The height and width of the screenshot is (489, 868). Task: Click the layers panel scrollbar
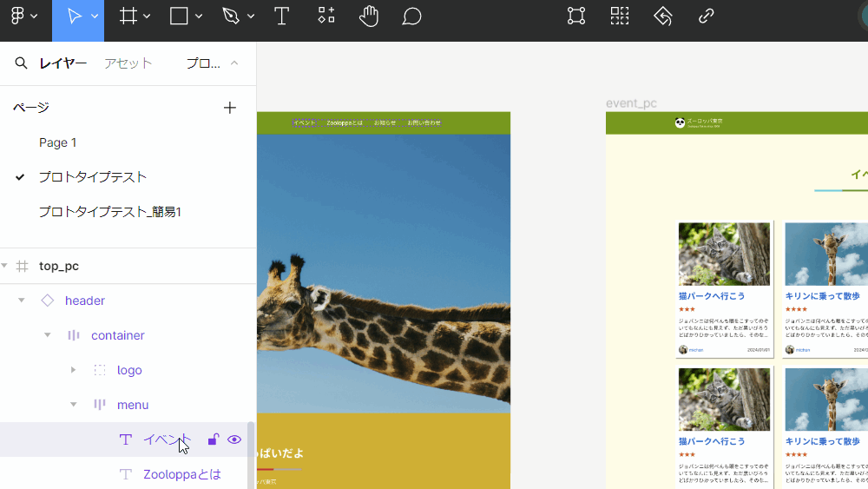[251, 454]
